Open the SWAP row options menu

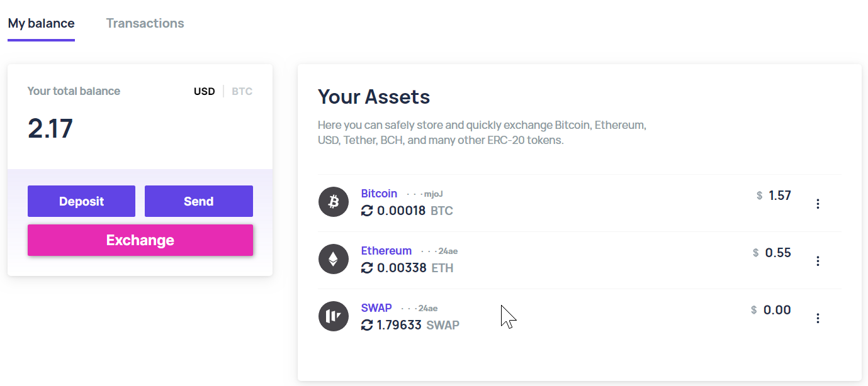[818, 318]
